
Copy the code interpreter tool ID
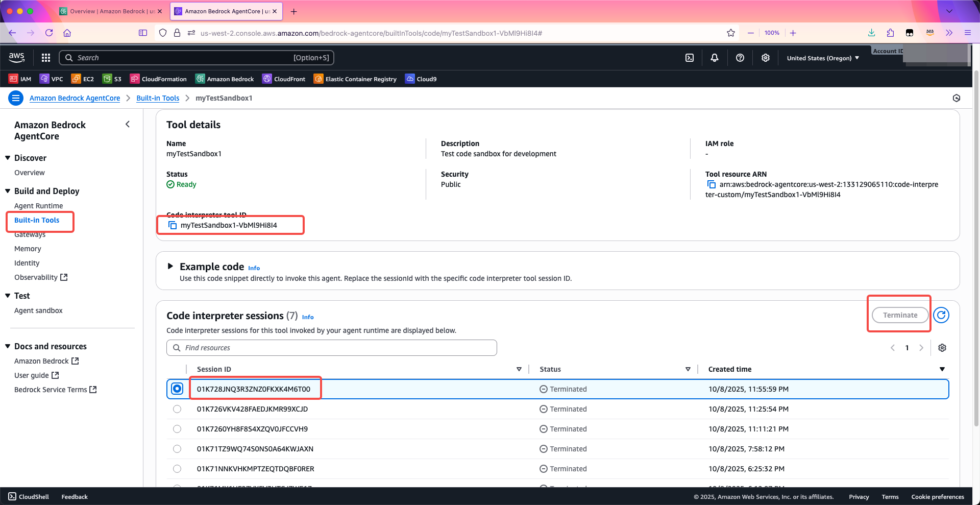point(173,225)
